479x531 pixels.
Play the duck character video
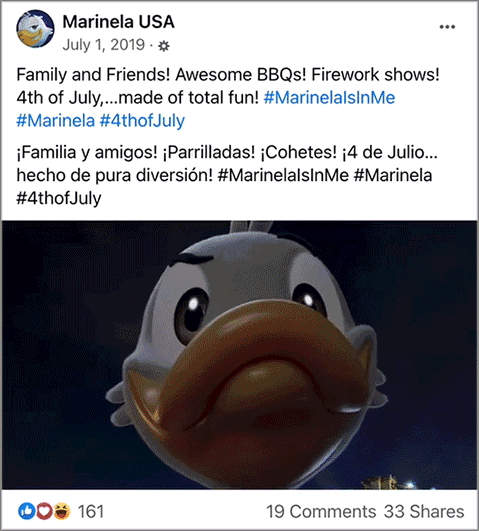(x=240, y=355)
